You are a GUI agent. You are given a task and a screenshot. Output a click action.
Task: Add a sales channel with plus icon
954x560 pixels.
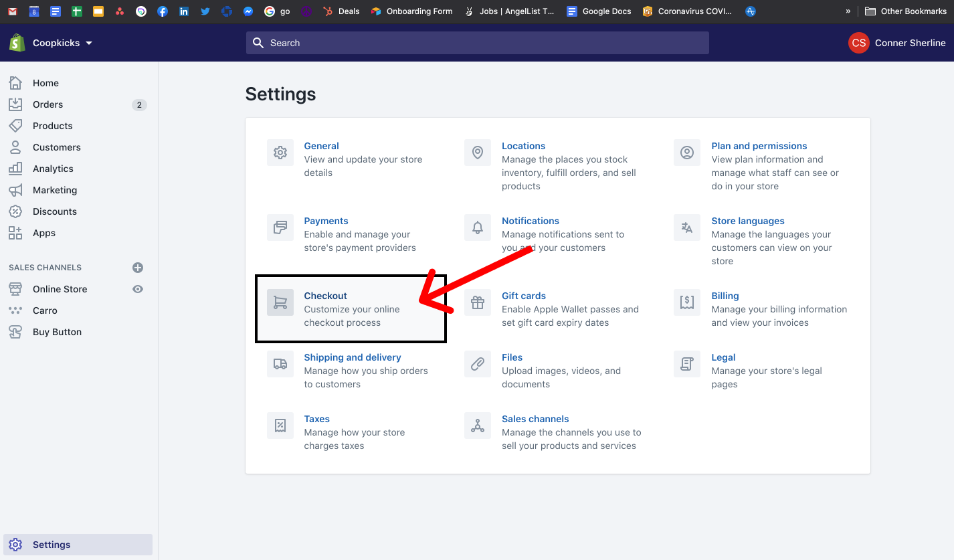tap(138, 268)
